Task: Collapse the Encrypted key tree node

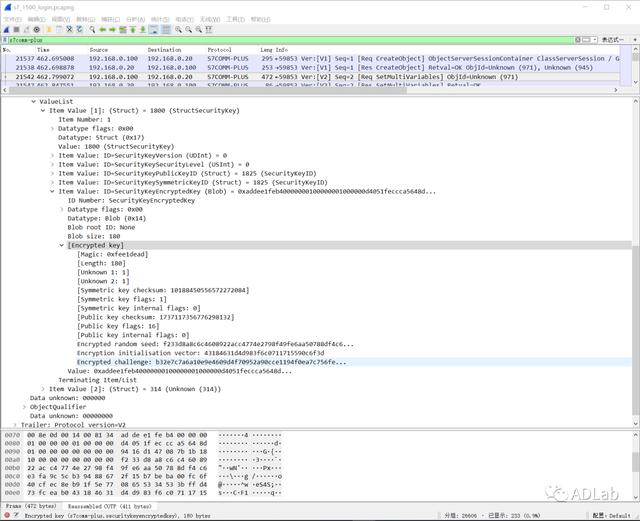Action: (62, 245)
